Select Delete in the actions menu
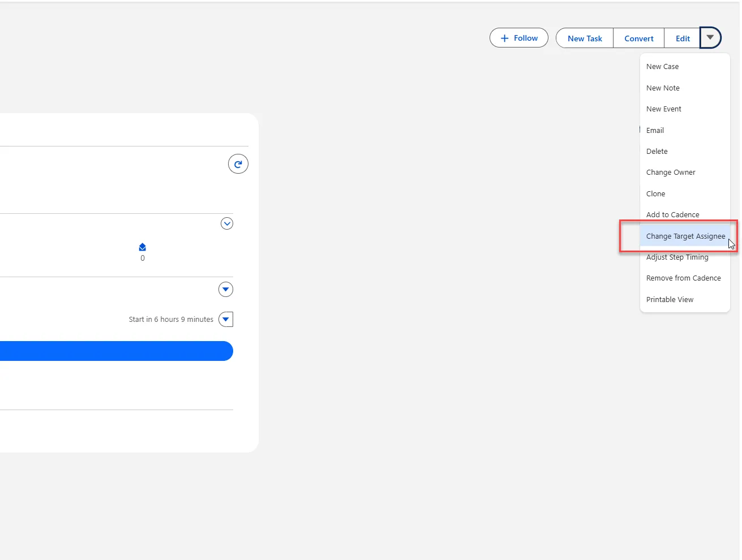The width and height of the screenshot is (742, 560). [657, 152]
